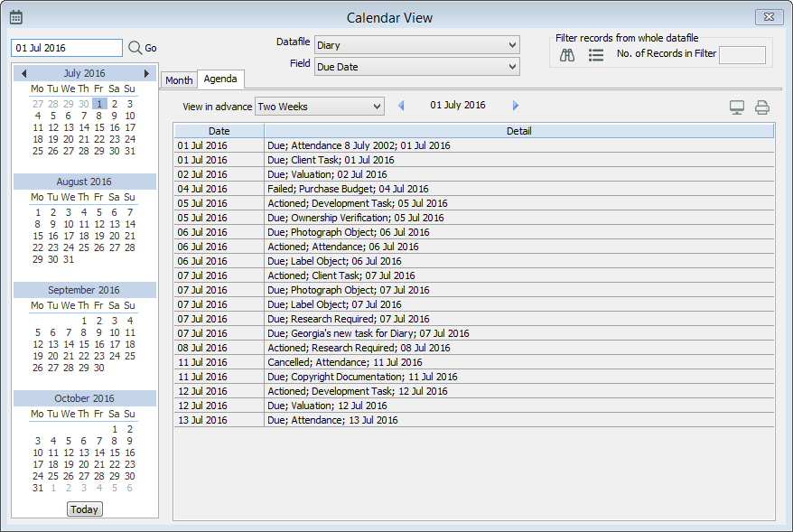Select the row 'Due; Attendance 8 July 2002; 01 Jul 2016'

click(x=474, y=145)
